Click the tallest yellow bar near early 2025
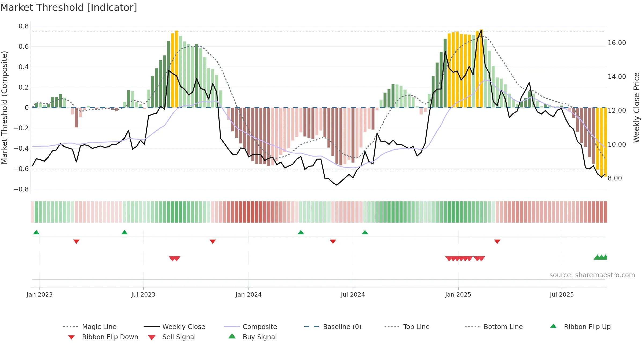Image resolution: width=644 pixels, height=362 pixels. pyautogui.click(x=481, y=68)
